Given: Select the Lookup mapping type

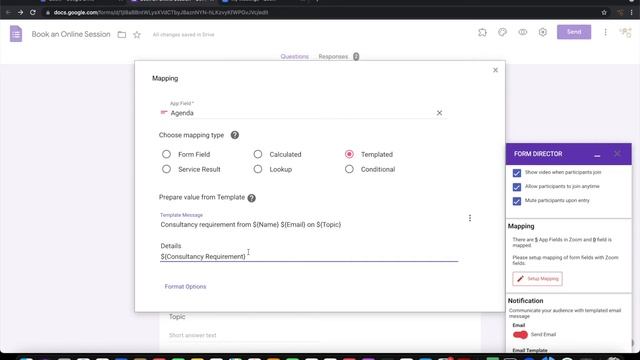Looking at the screenshot, I should click(258, 169).
